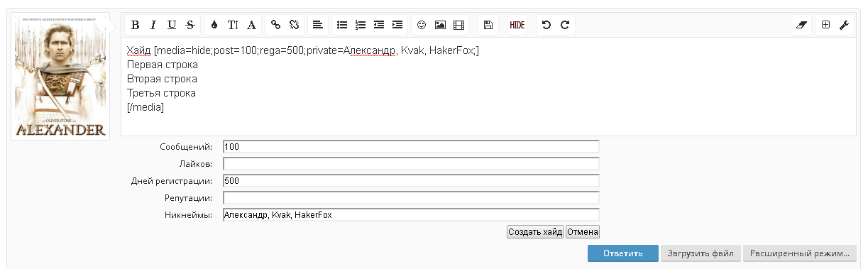Click the Alexander avatar image
This screenshot has width=868, height=269.
[x=60, y=76]
